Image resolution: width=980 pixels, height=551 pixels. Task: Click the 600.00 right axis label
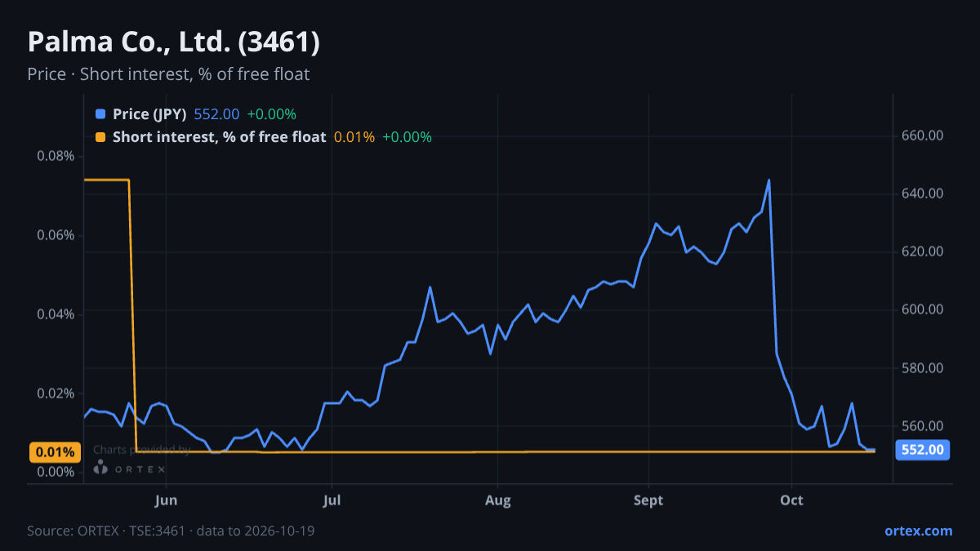pos(923,309)
